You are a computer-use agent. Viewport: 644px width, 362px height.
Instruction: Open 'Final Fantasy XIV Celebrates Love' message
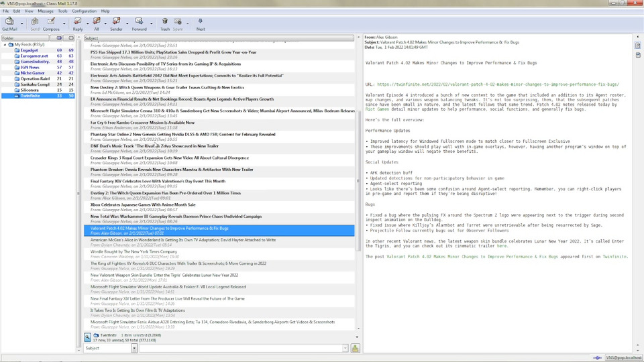pyautogui.click(x=219, y=184)
